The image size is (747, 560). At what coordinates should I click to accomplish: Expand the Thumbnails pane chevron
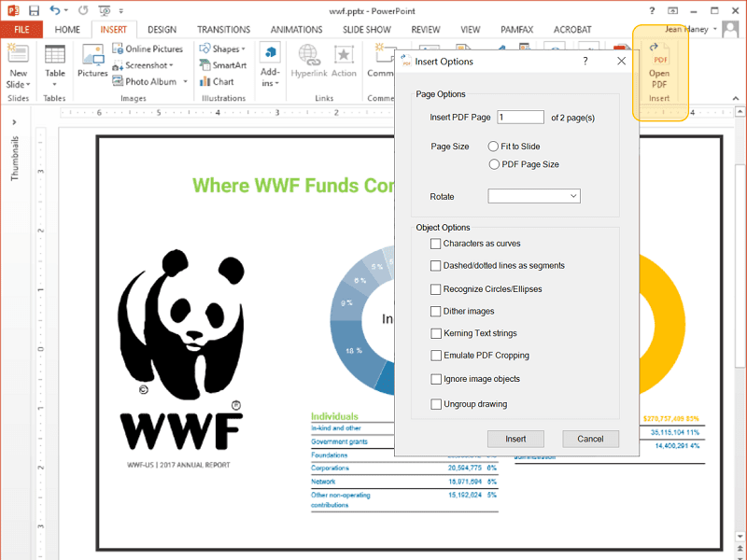14,122
